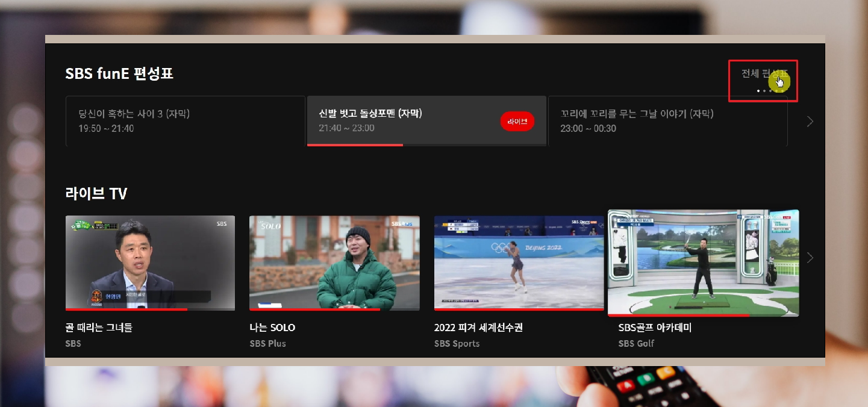Open the 전체 편성표 full schedule link

[x=764, y=74]
